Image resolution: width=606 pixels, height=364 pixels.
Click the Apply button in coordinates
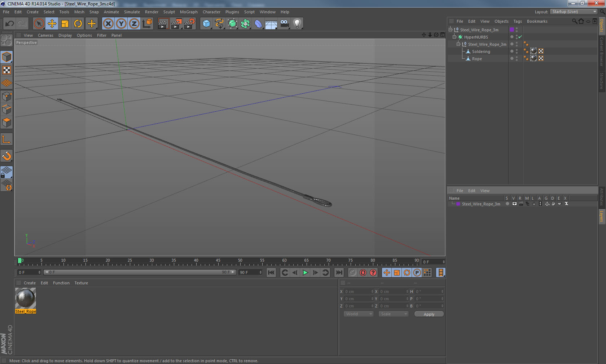coord(429,314)
